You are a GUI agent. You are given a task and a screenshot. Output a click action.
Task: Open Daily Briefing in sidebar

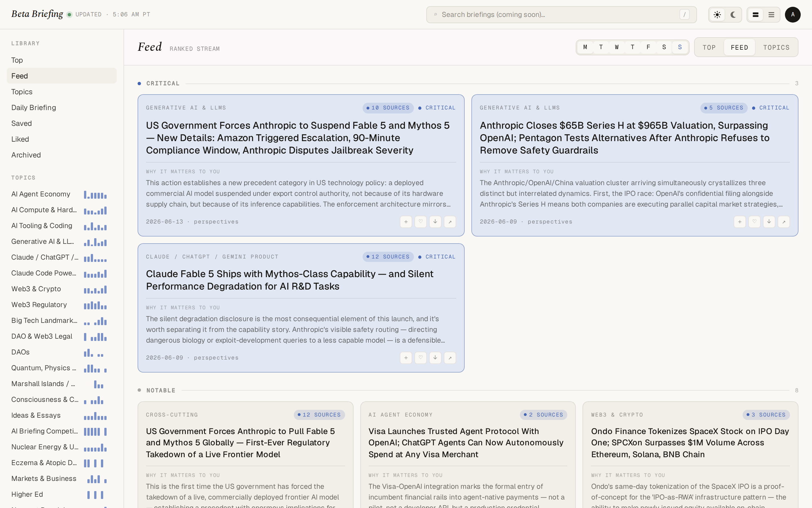pos(62,108)
